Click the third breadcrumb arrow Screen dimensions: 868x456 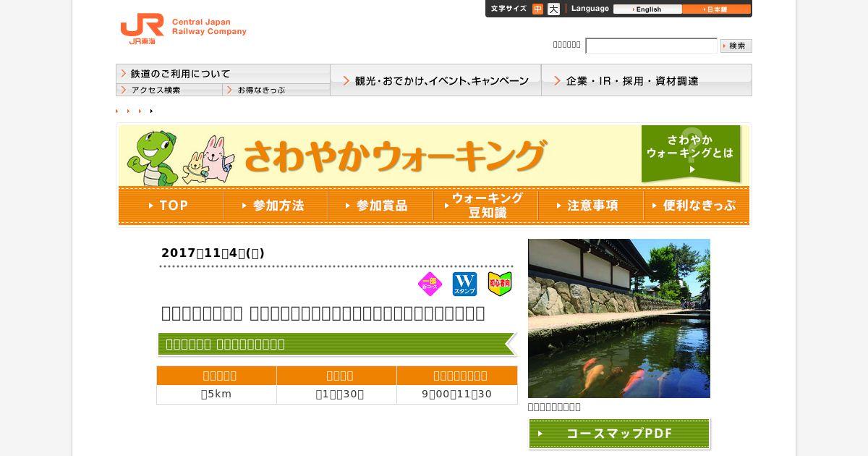(140, 111)
